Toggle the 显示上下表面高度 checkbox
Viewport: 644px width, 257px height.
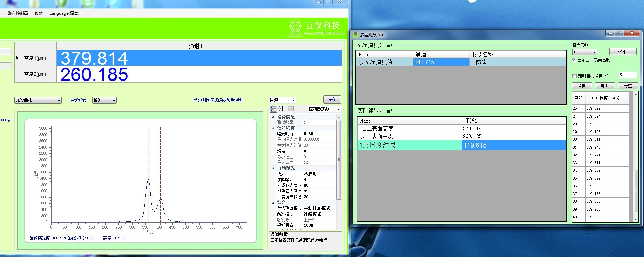pos(574,60)
